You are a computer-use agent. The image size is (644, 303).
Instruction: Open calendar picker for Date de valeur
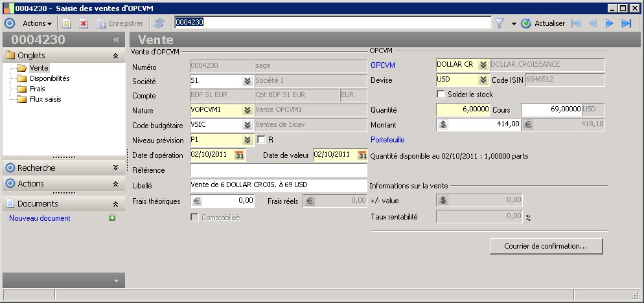click(x=362, y=155)
